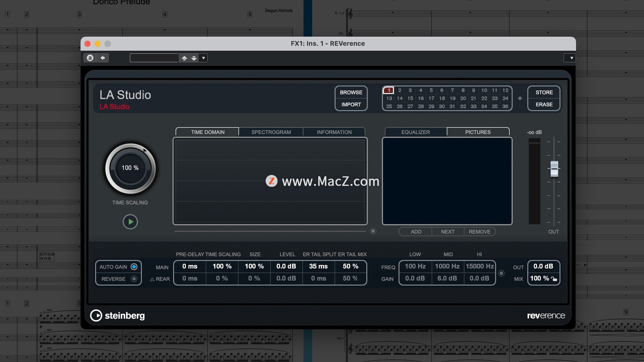Click the OUT level fader handle
Screen dimensions: 644x362
click(x=554, y=169)
